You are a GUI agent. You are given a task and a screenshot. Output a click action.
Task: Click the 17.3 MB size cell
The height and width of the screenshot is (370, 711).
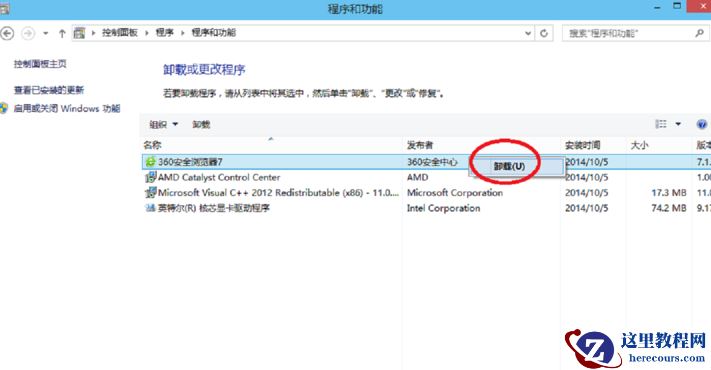pos(669,193)
